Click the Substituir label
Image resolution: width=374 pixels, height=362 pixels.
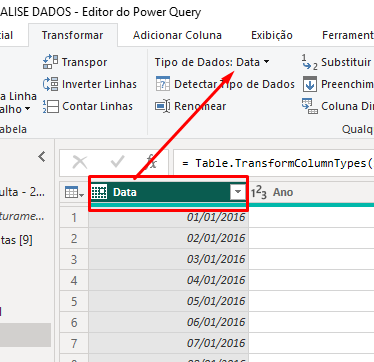pos(346,62)
